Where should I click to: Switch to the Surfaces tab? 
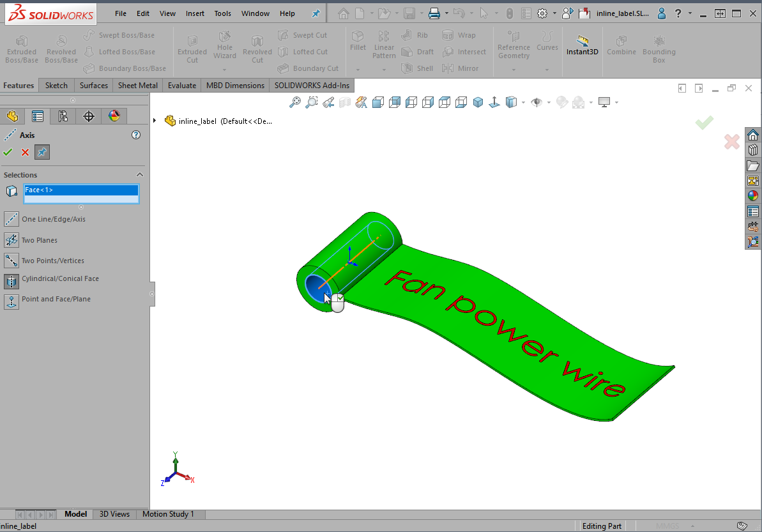pyautogui.click(x=94, y=86)
